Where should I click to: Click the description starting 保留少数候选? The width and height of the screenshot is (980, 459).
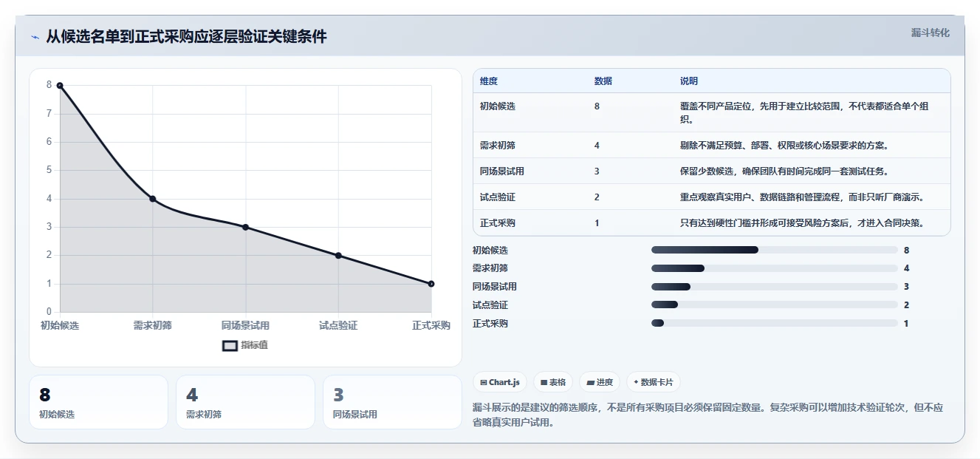pos(784,171)
